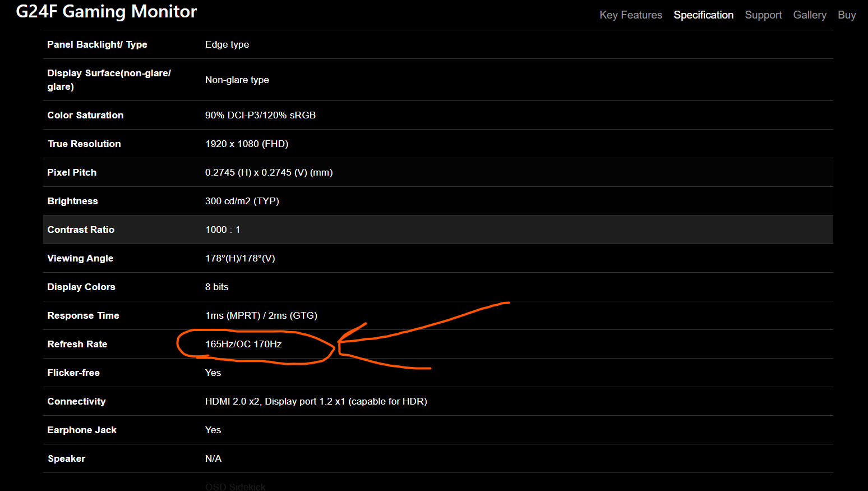Select the Connectivity label

tap(76, 401)
